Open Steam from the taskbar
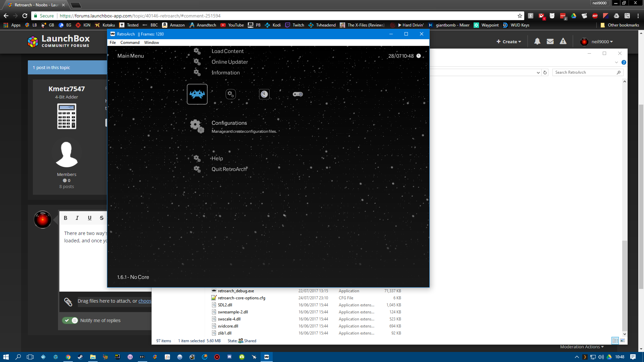644x362 pixels. [80, 357]
